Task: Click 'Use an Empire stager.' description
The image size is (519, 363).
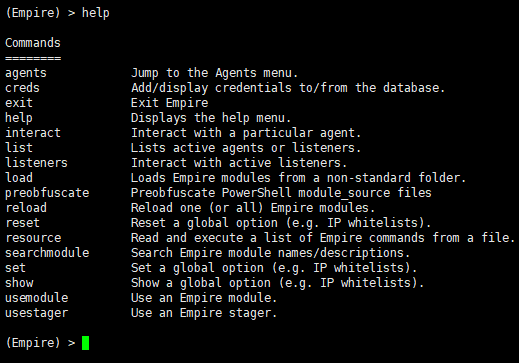Action: 204,313
